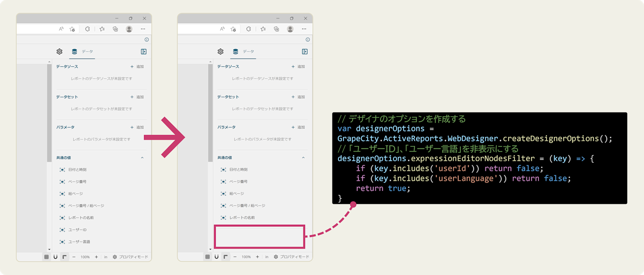Open collections icon in left browser toolbar
The image size is (644, 275).
116,29
